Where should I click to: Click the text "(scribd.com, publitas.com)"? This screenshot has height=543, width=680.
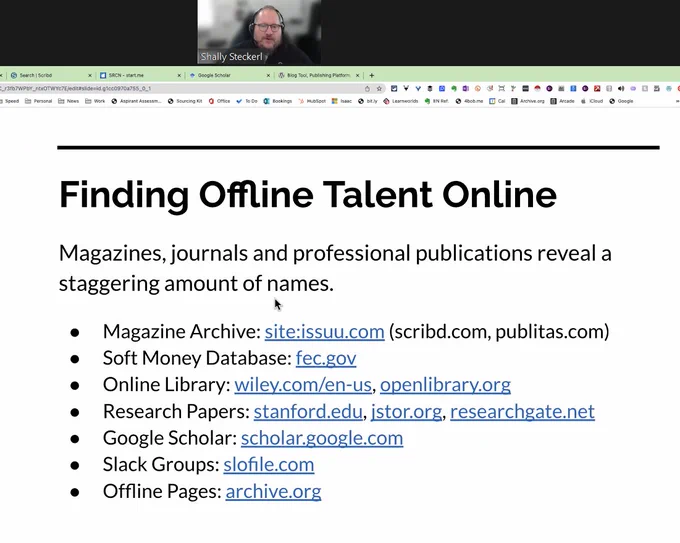(x=499, y=332)
